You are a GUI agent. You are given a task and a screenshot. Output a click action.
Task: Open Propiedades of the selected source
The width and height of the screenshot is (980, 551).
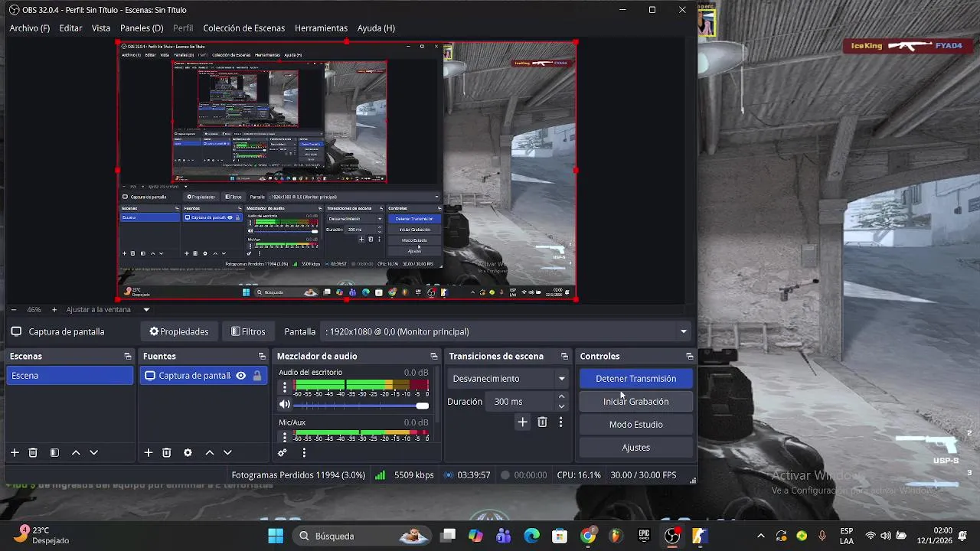179,332
